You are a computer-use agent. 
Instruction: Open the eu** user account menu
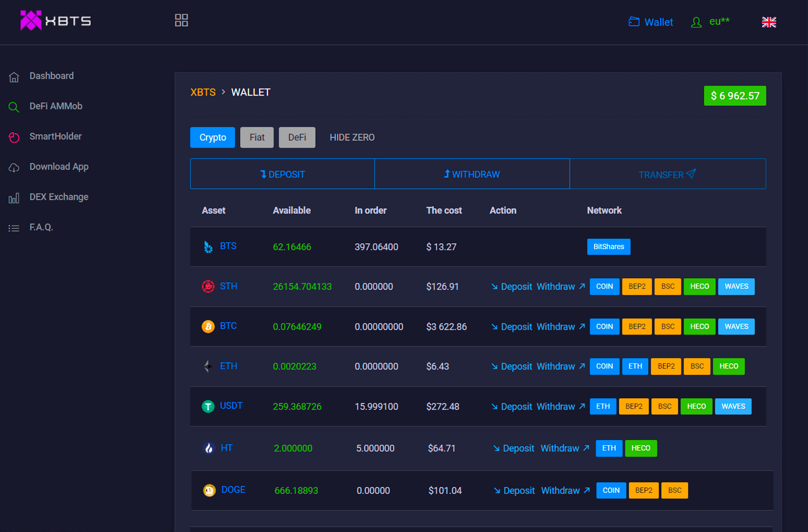(x=710, y=22)
